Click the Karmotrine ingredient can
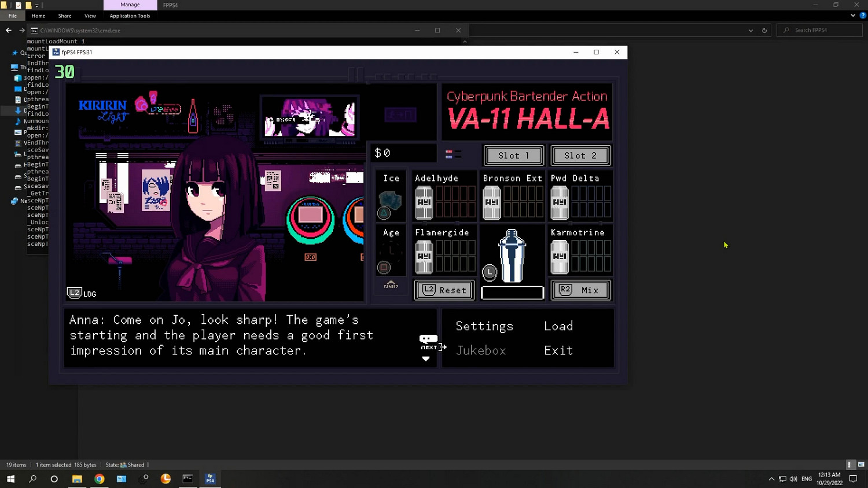 tap(560, 257)
